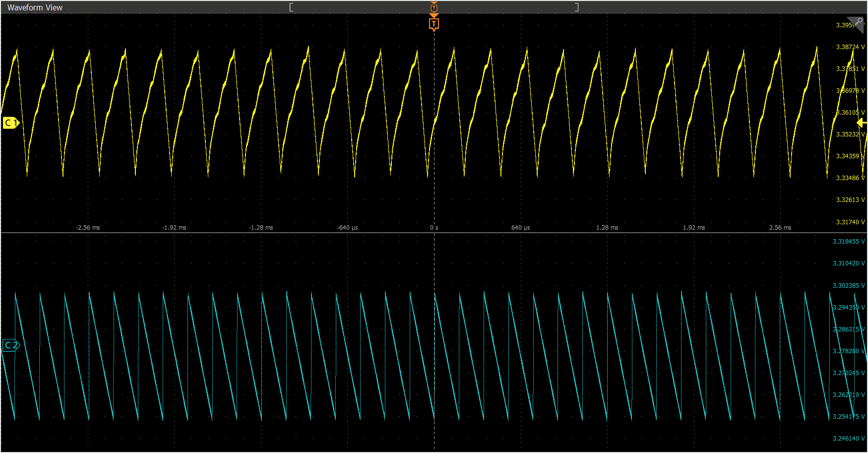Click the 3.38724 V scale label
Screen dimensions: 868x453
(x=850, y=47)
